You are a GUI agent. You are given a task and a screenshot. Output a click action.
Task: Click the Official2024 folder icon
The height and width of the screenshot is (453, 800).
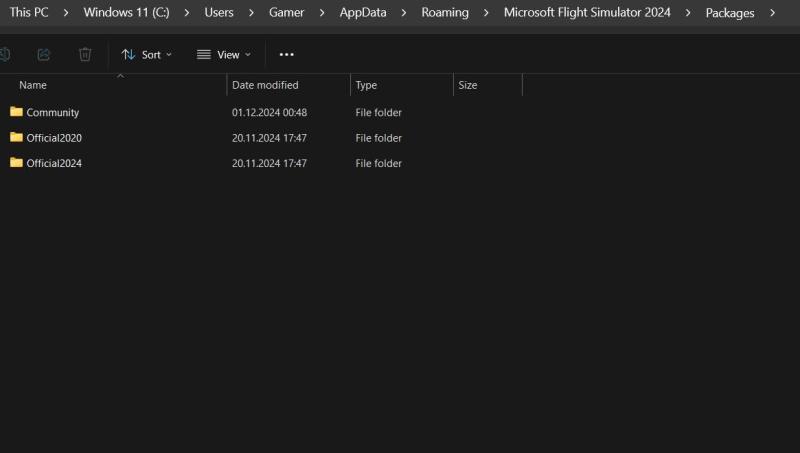click(16, 162)
